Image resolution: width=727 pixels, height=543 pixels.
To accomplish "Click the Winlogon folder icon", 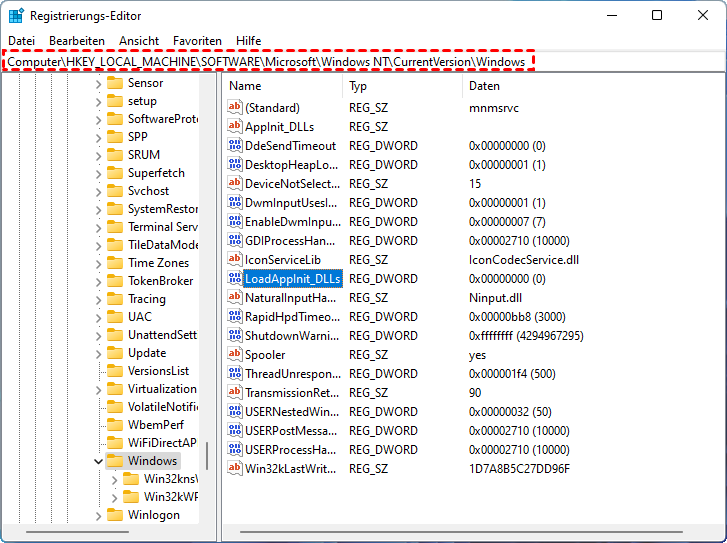I will click(x=115, y=515).
